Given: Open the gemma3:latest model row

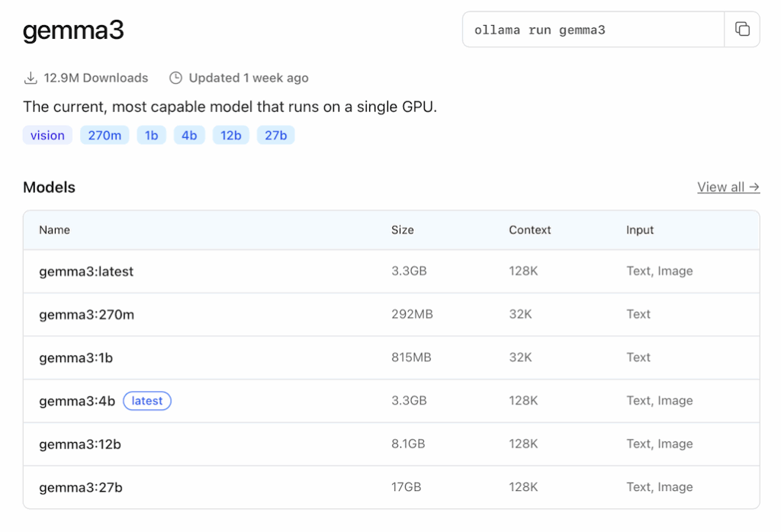Looking at the screenshot, I should click(391, 271).
